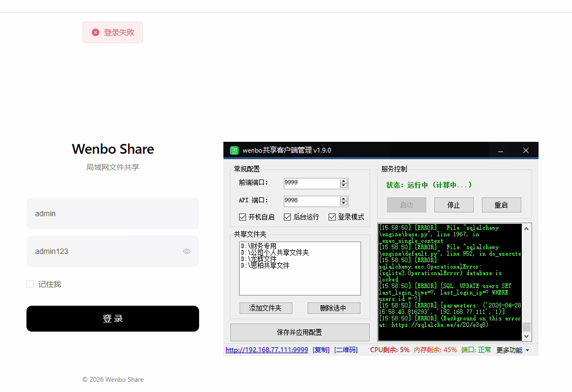
Task: Check the 记住我 checkbox
Action: pyautogui.click(x=30, y=284)
